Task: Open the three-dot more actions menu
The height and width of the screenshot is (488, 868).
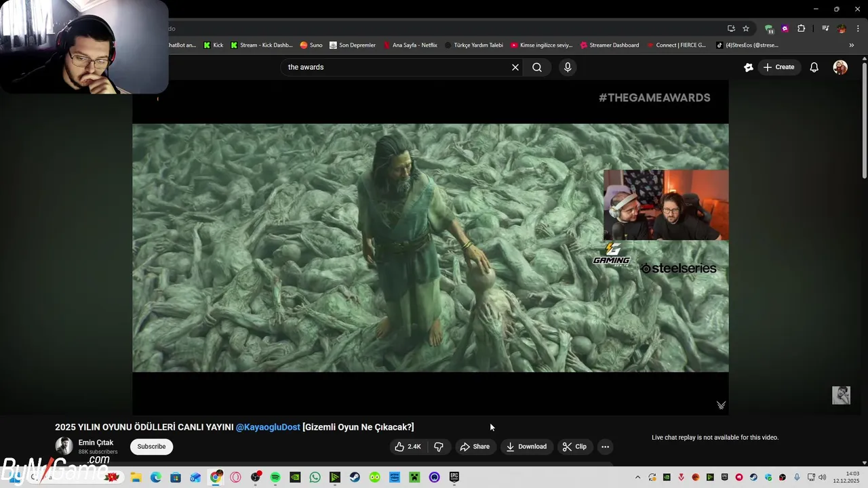Action: click(606, 447)
